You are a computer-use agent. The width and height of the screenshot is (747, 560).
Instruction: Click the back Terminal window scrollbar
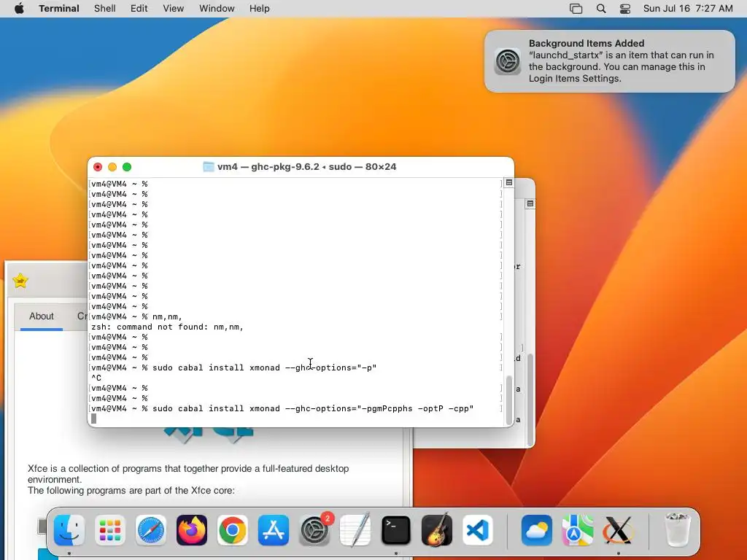coord(530,399)
